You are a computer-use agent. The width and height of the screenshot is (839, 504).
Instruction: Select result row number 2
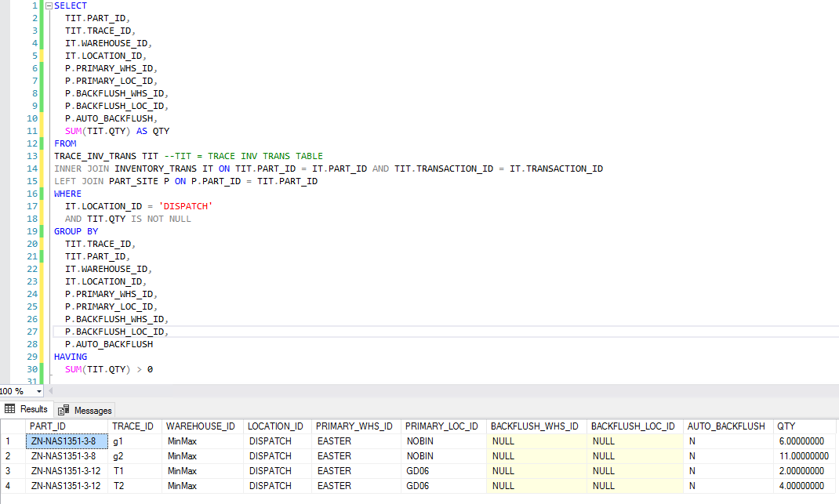pos(13,456)
